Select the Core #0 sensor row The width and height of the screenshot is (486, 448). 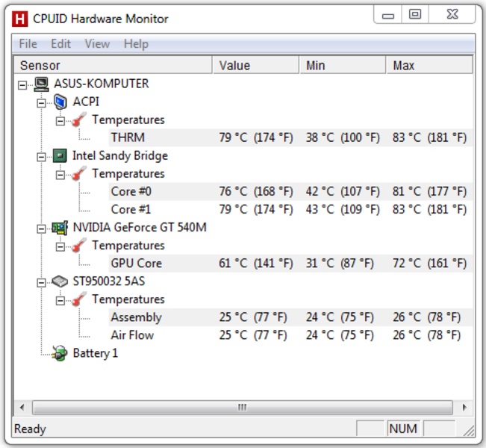coord(290,192)
